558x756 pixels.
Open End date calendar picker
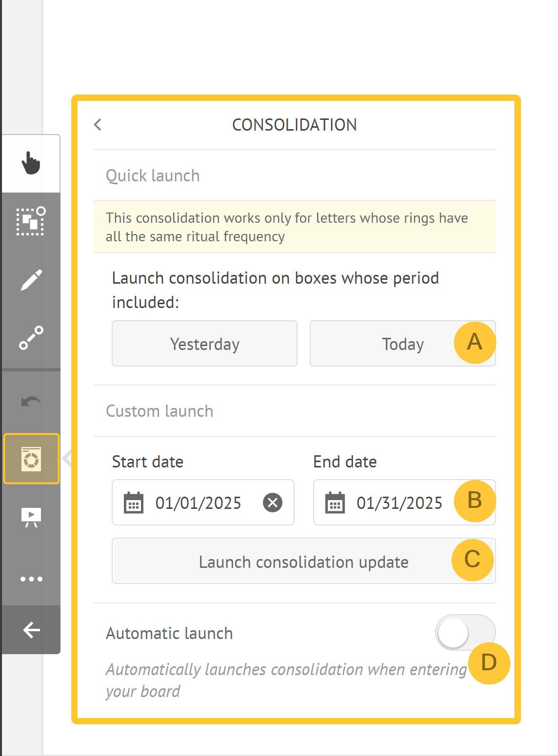point(335,503)
